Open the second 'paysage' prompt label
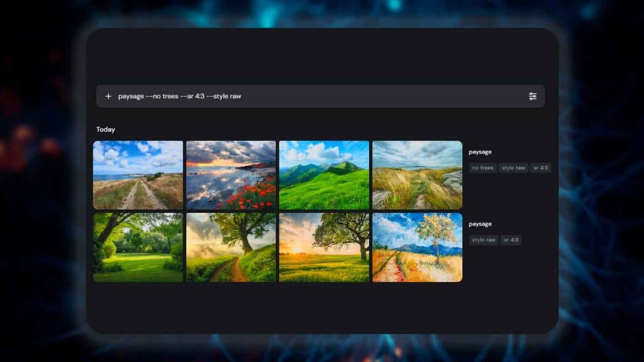This screenshot has width=644, height=362. pyautogui.click(x=480, y=223)
